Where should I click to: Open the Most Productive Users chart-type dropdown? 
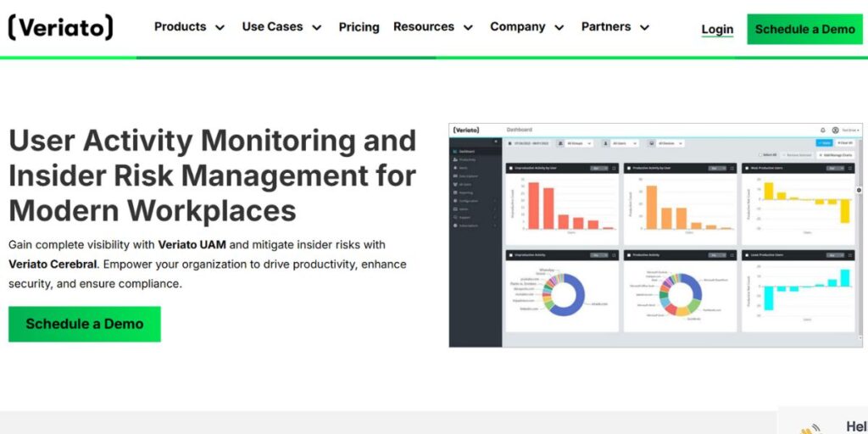(x=834, y=168)
